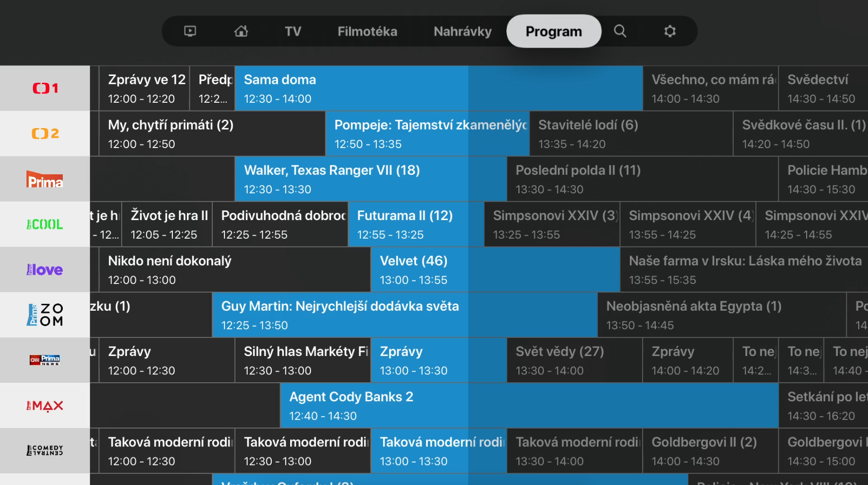Screen dimensions: 868x485
Task: Switch to the TV tab
Action: pos(293,31)
